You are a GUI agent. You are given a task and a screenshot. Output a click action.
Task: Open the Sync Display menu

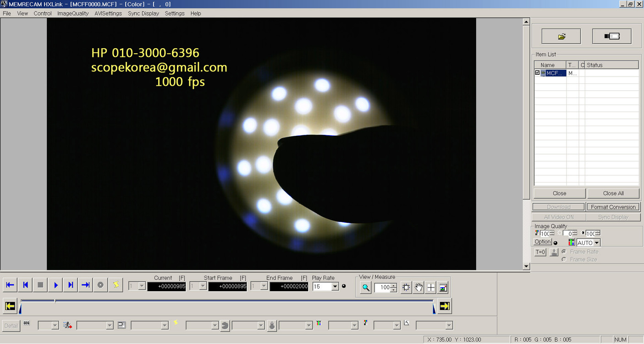[143, 13]
